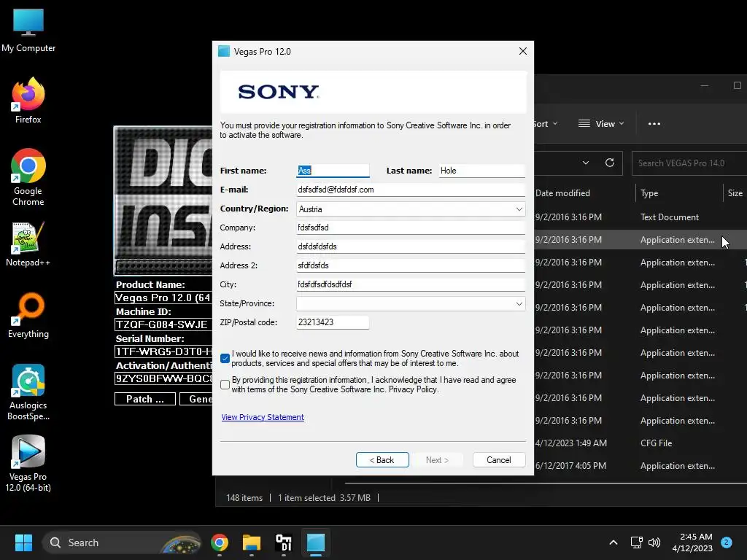Open the Firefox desktop shortcut

click(28, 101)
